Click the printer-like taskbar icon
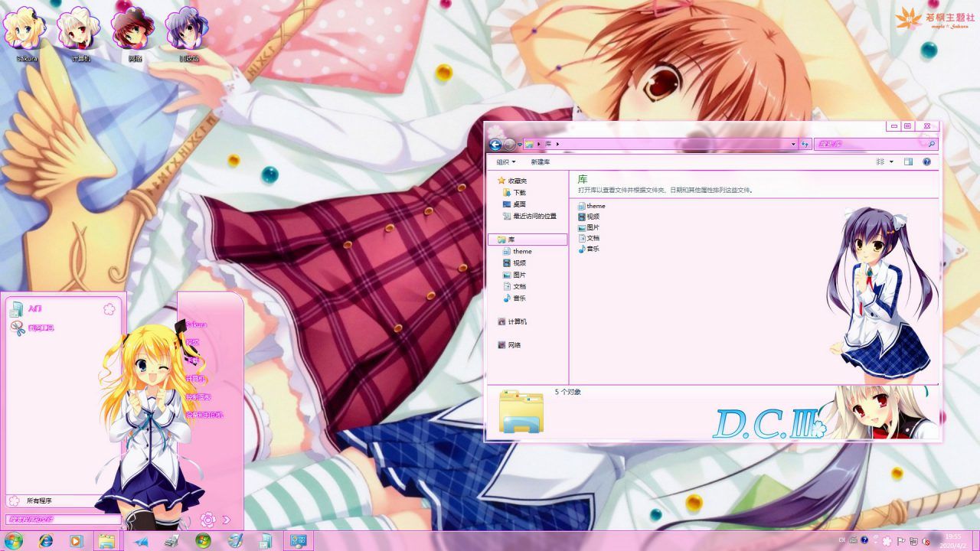Screen dimensions: 980x551 tap(171, 541)
